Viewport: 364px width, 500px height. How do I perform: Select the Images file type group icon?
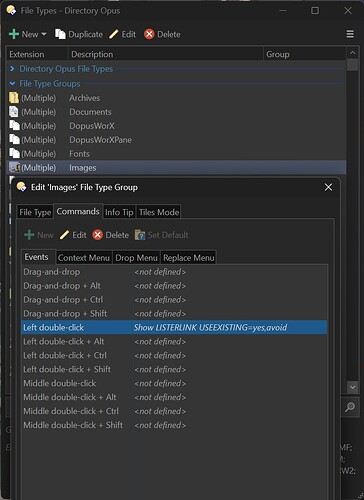click(14, 167)
